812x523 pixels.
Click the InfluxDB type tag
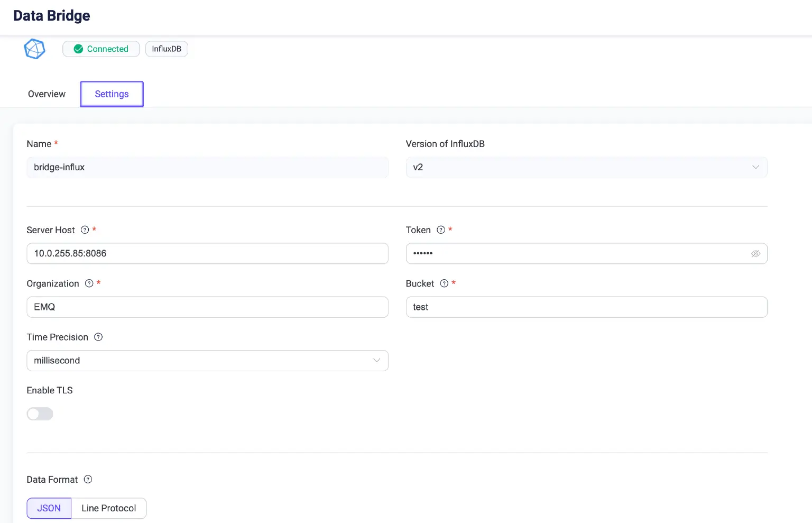pos(167,49)
